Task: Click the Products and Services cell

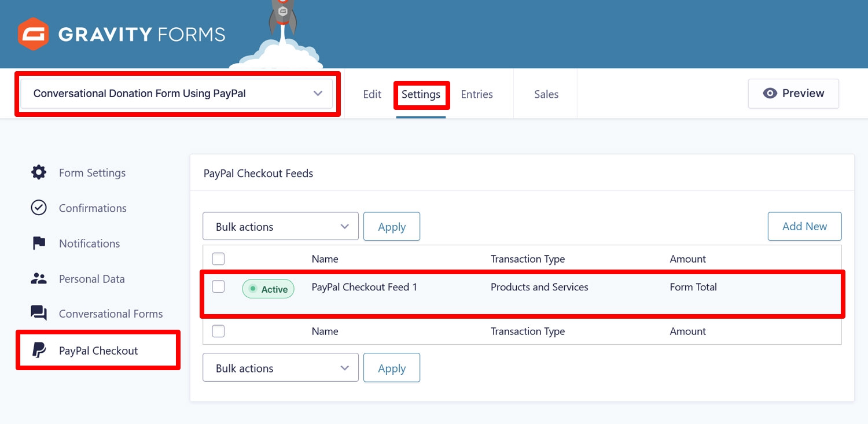Action: click(x=539, y=286)
